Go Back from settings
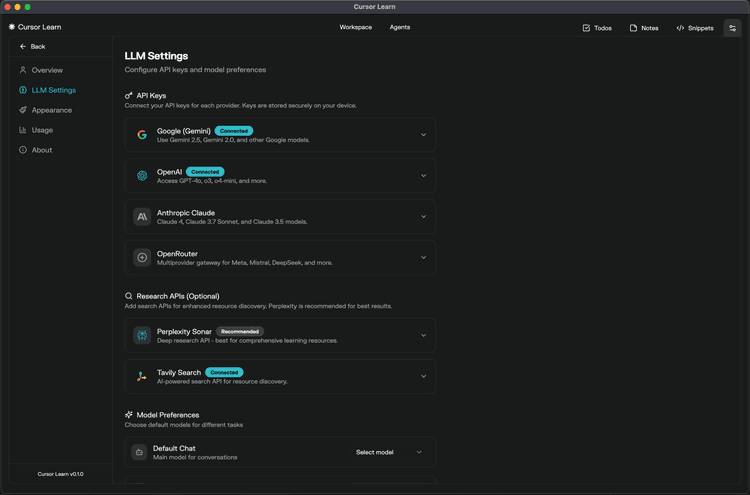Screen dimensions: 750x495 tap(33, 47)
